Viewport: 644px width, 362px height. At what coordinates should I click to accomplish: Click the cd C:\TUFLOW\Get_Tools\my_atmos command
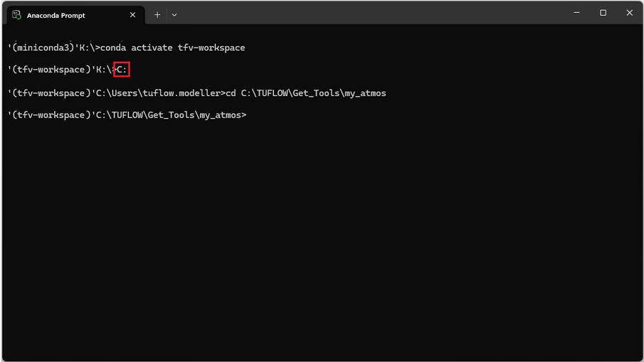pyautogui.click(x=306, y=93)
